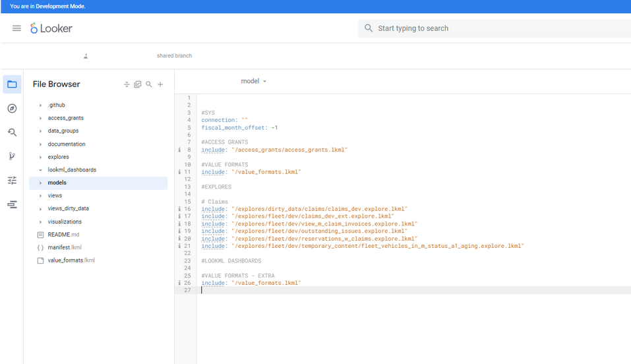
Task: Click info marker on line 18
Action: tap(179, 224)
